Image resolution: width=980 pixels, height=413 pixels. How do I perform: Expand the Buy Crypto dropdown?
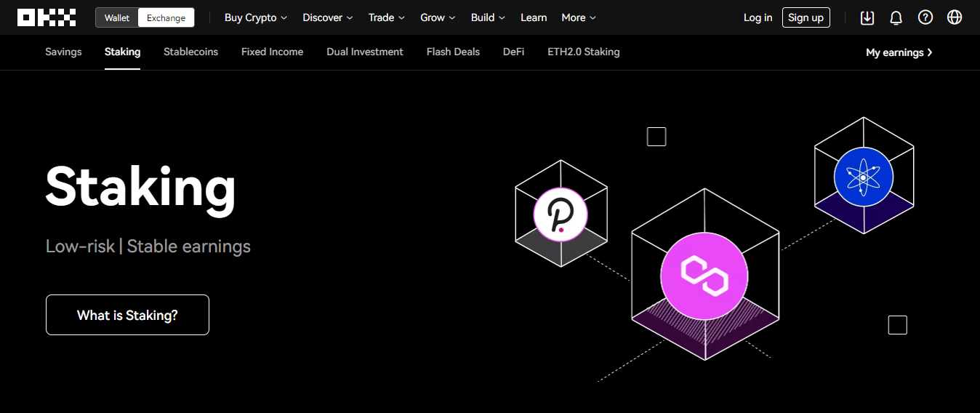[256, 17]
